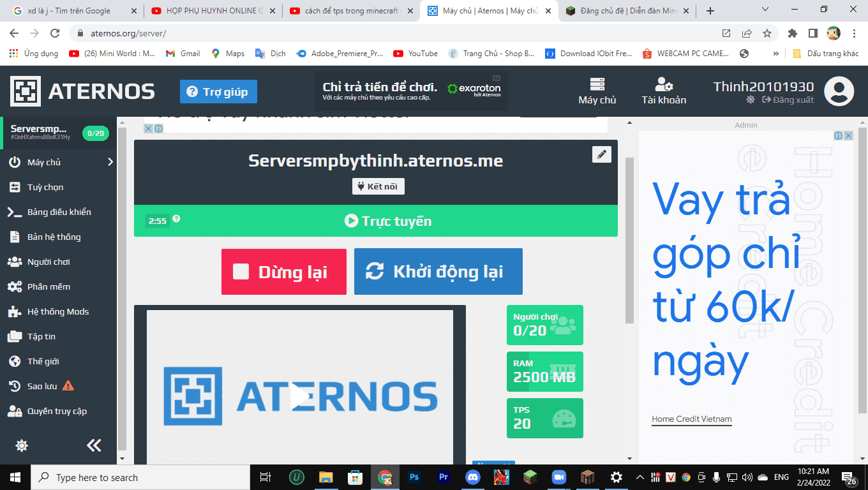
Task: Open the Windows Start menu
Action: click(15, 477)
